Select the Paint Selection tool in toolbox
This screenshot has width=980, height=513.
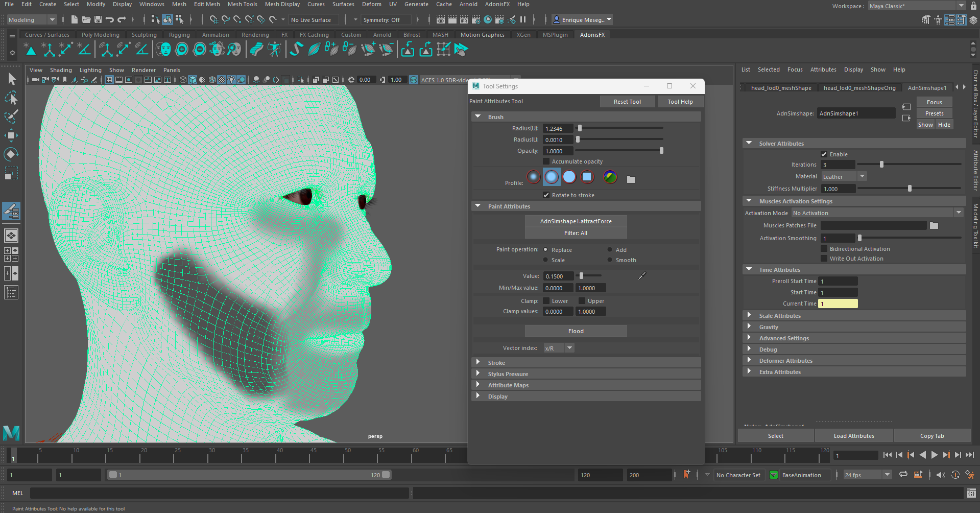[x=12, y=116]
